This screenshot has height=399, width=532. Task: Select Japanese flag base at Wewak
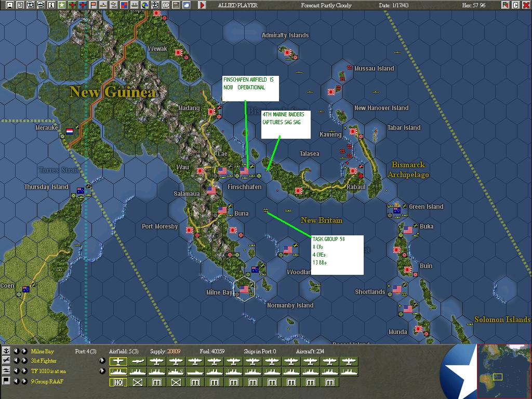point(179,52)
